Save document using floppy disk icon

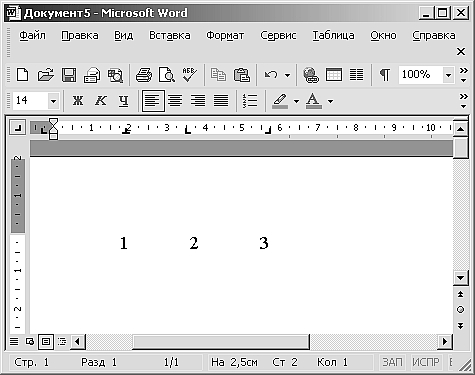69,75
